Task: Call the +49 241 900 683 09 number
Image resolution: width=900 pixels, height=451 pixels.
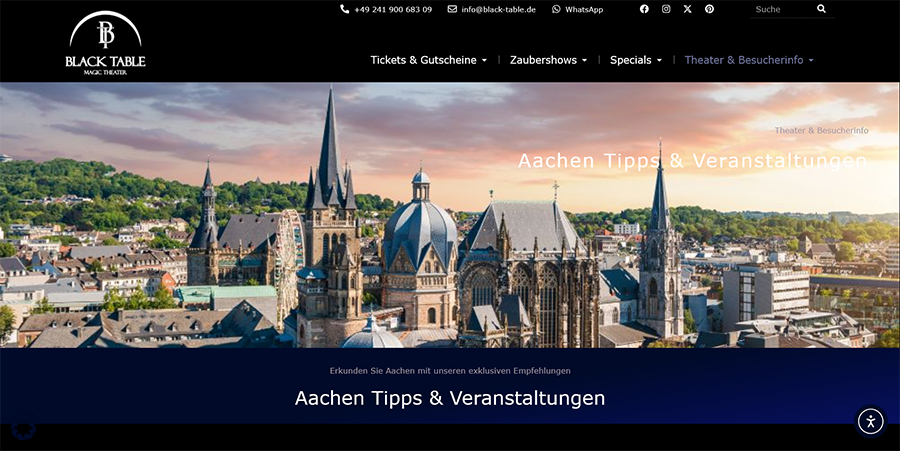Action: [x=393, y=9]
